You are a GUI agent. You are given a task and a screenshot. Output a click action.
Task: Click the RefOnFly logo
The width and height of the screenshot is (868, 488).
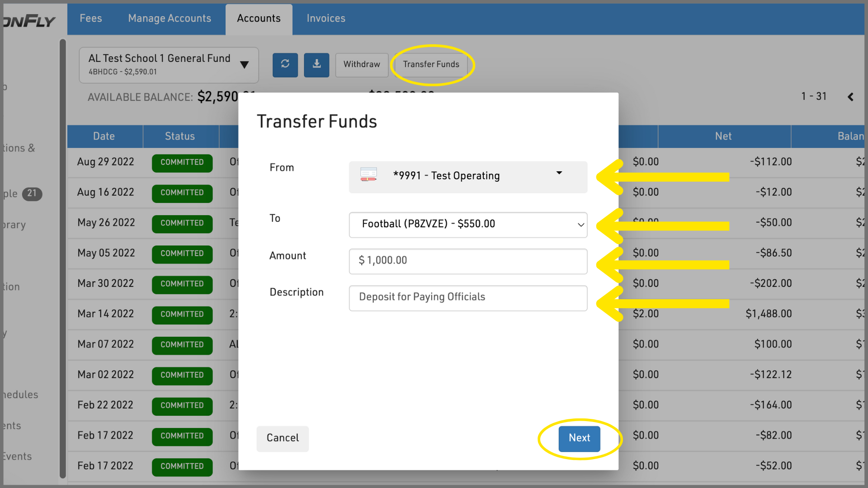click(30, 21)
